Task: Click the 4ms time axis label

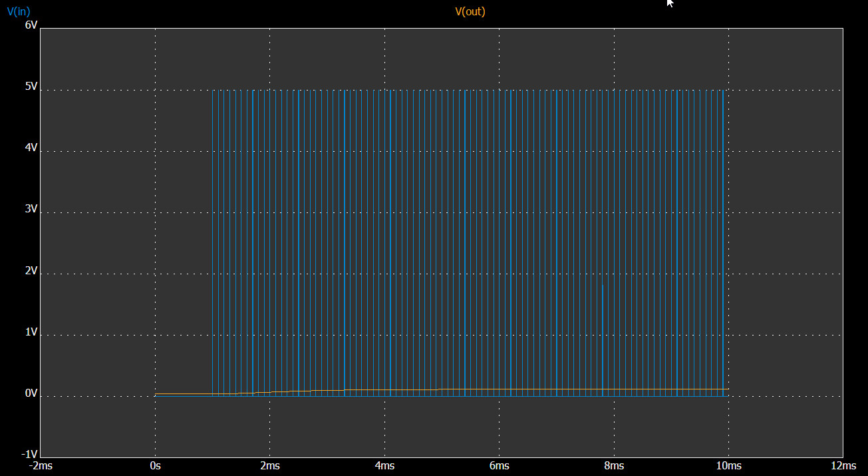Action: pyautogui.click(x=384, y=466)
